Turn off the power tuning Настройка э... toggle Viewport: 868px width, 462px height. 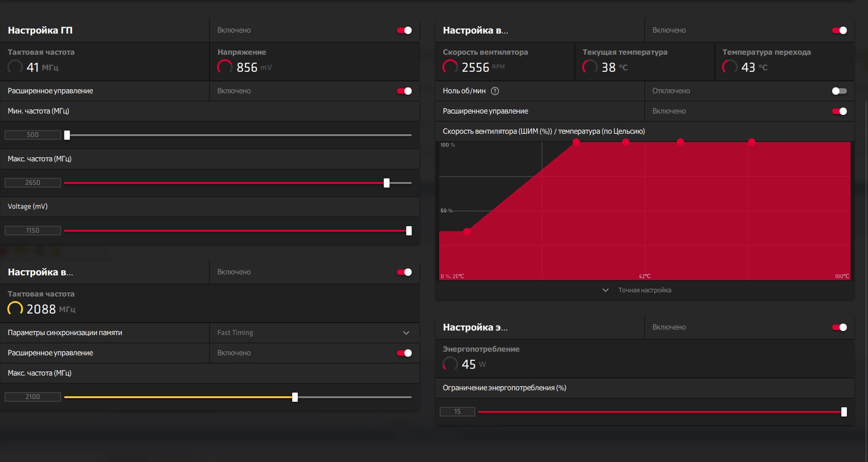click(x=840, y=327)
